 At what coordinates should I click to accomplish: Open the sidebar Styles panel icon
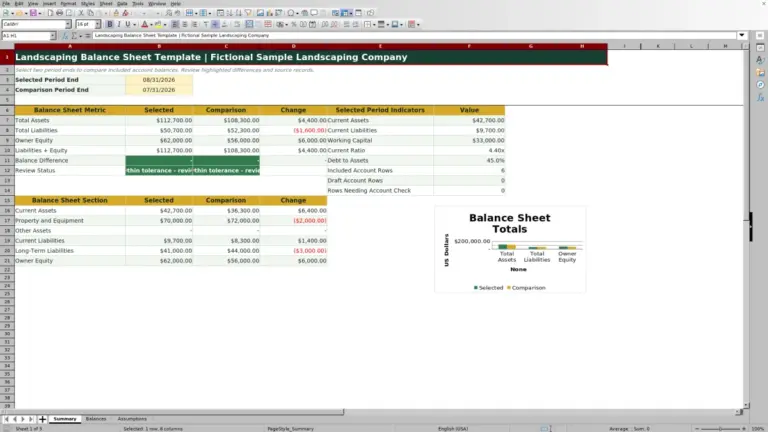[x=760, y=60]
